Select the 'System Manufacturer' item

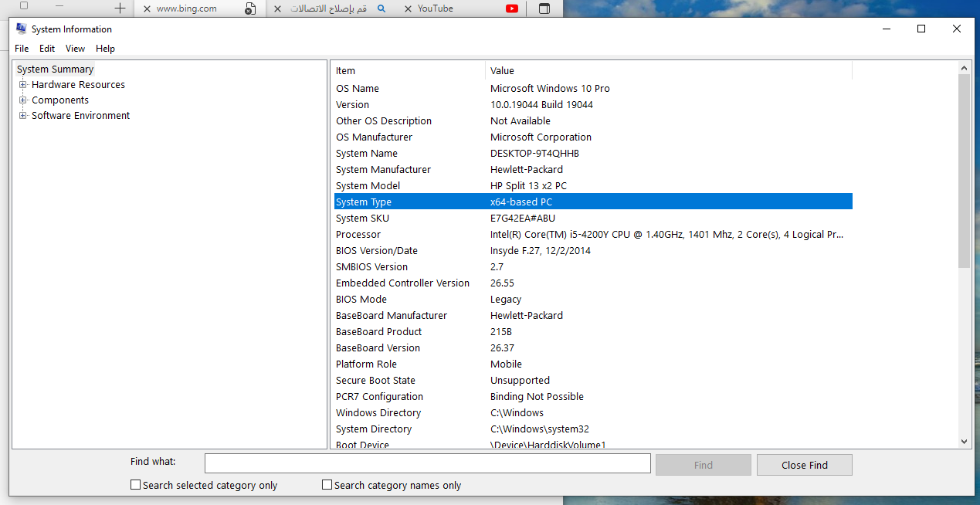pyautogui.click(x=383, y=170)
